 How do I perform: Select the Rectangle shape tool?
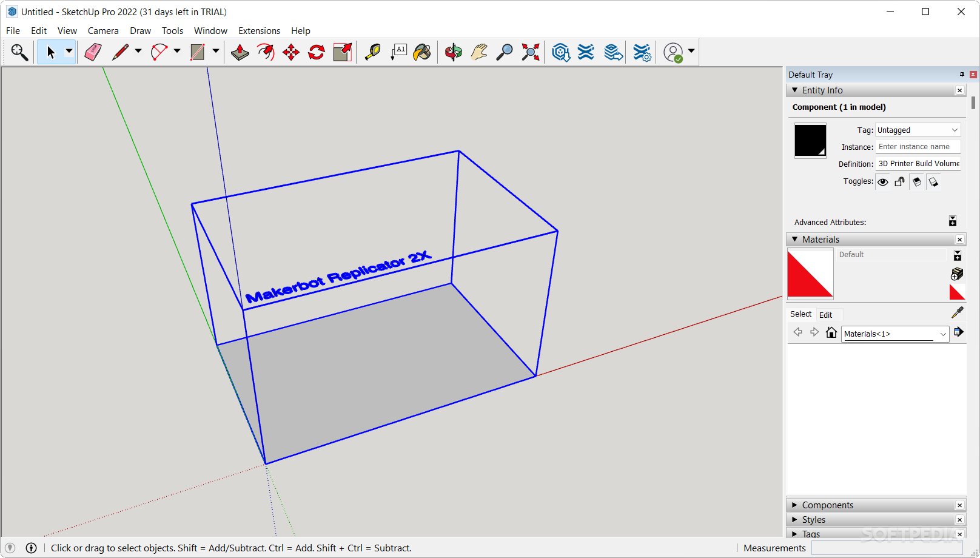pos(198,53)
